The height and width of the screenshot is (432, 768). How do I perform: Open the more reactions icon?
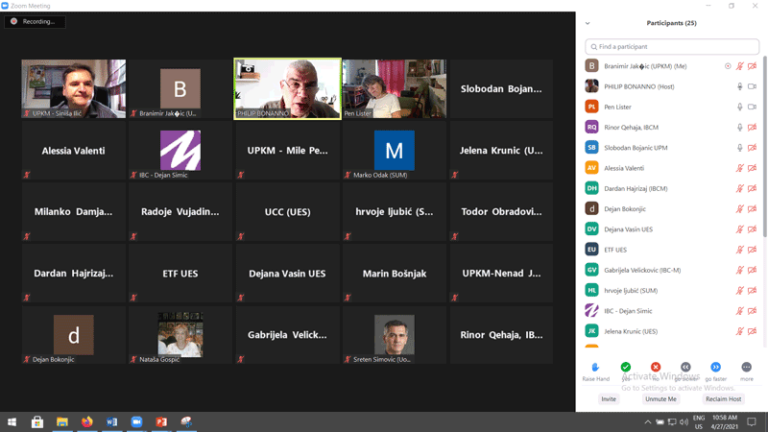[x=746, y=367]
